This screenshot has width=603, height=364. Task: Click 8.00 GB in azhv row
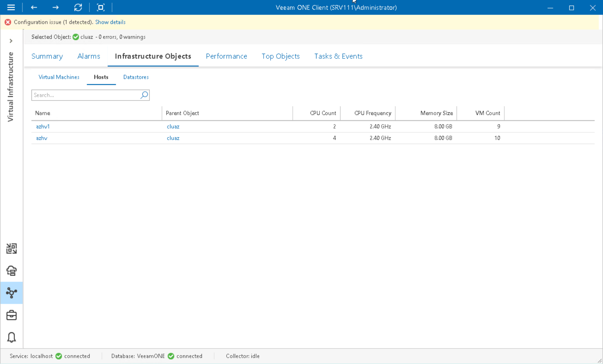pyautogui.click(x=443, y=138)
